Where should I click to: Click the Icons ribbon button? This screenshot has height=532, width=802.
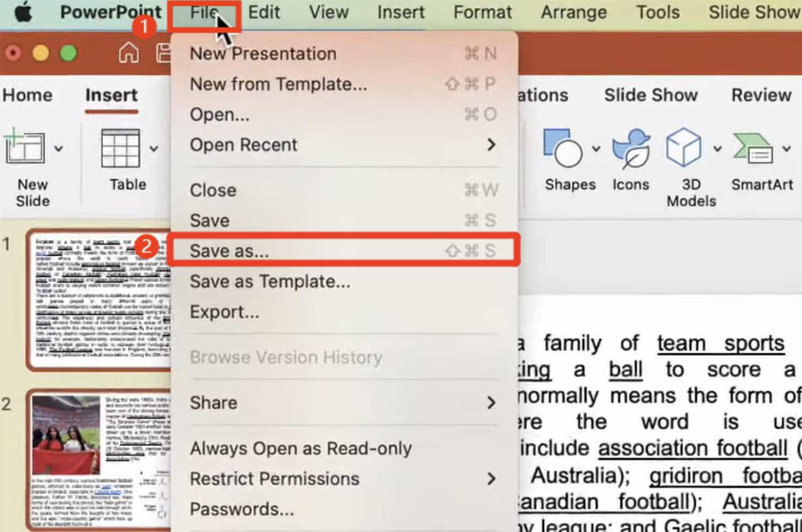(631, 159)
